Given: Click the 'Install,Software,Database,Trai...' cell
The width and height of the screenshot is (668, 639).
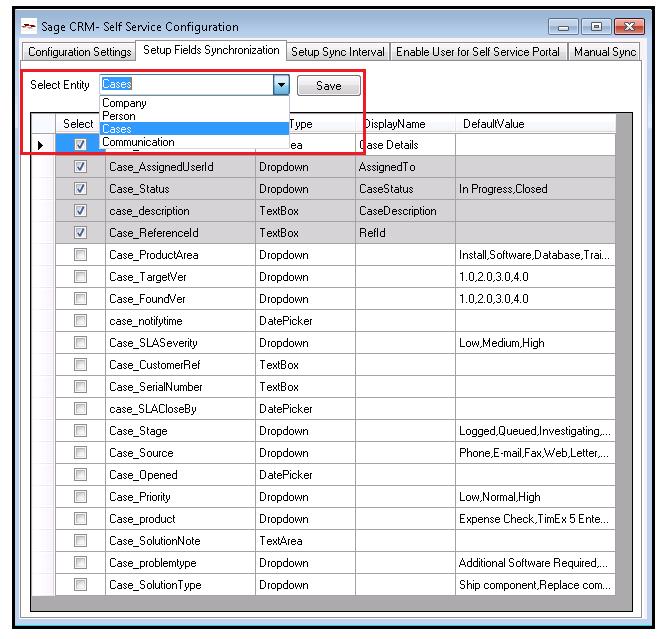Looking at the screenshot, I should coord(536,255).
